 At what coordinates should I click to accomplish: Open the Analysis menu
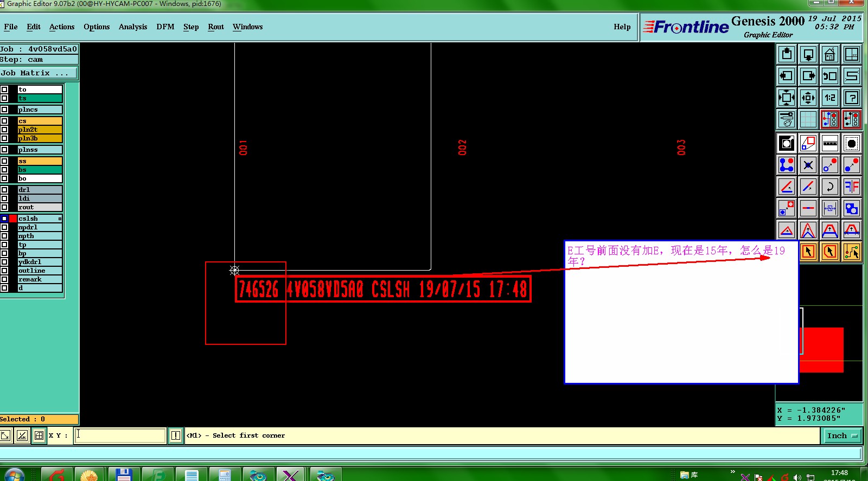pos(133,27)
